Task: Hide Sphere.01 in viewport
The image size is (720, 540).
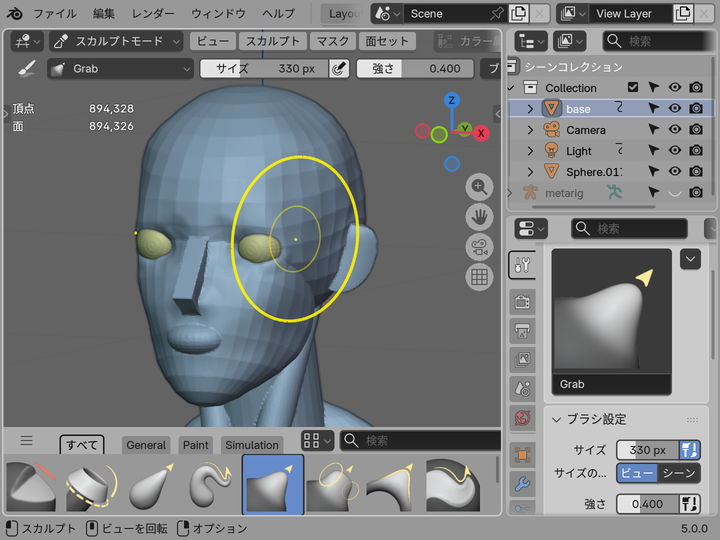Action: point(675,172)
